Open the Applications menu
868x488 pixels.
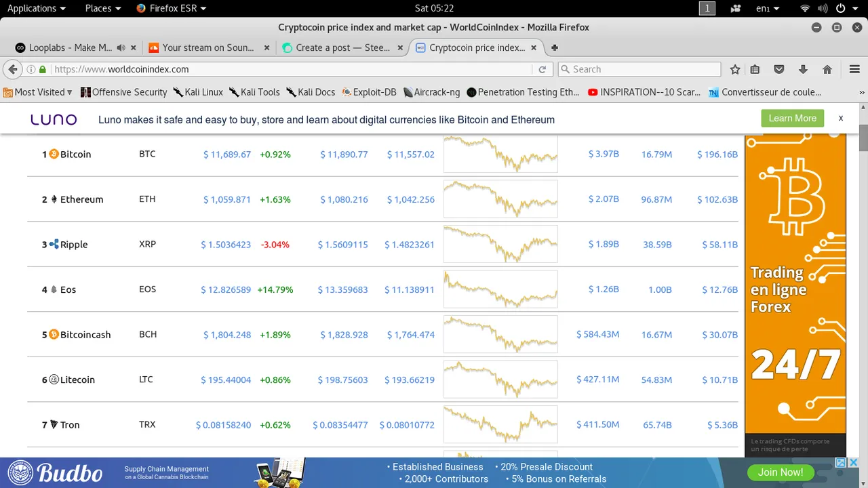(x=36, y=8)
